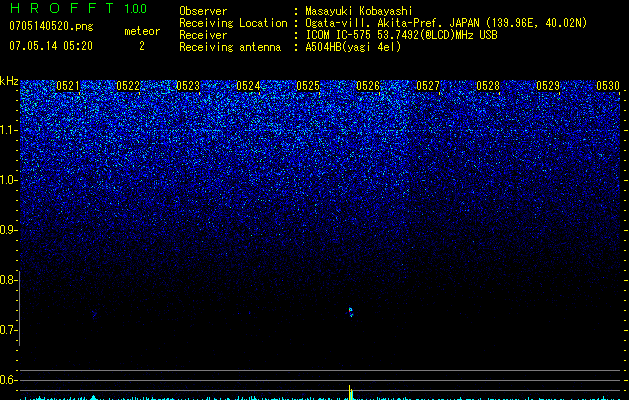Screen dimensions: 629x400
Task: Click the 0.7 frequency axis label
Action: tap(7, 330)
